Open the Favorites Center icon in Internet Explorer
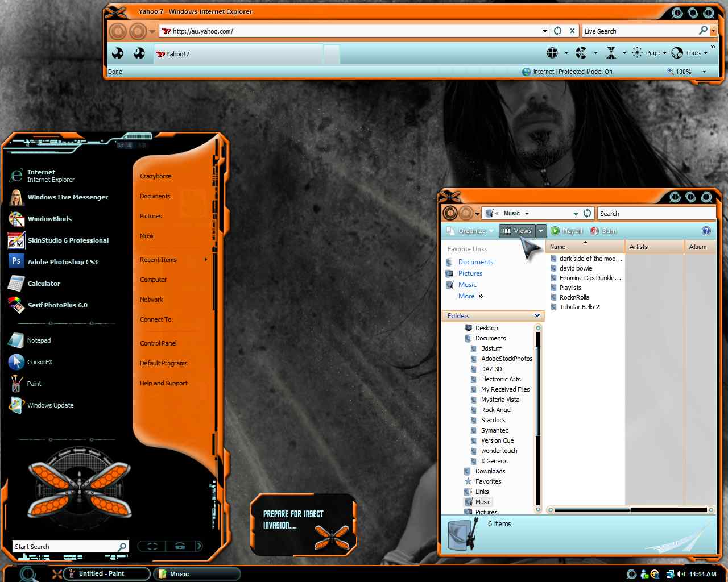The image size is (728, 582). pyautogui.click(x=118, y=53)
